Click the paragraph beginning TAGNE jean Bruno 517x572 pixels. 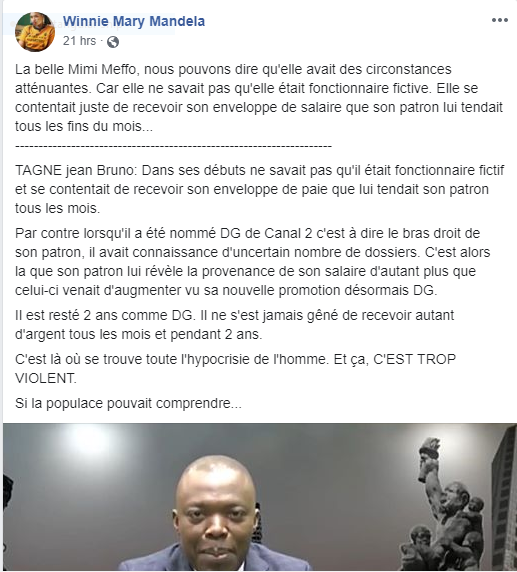tap(259, 189)
